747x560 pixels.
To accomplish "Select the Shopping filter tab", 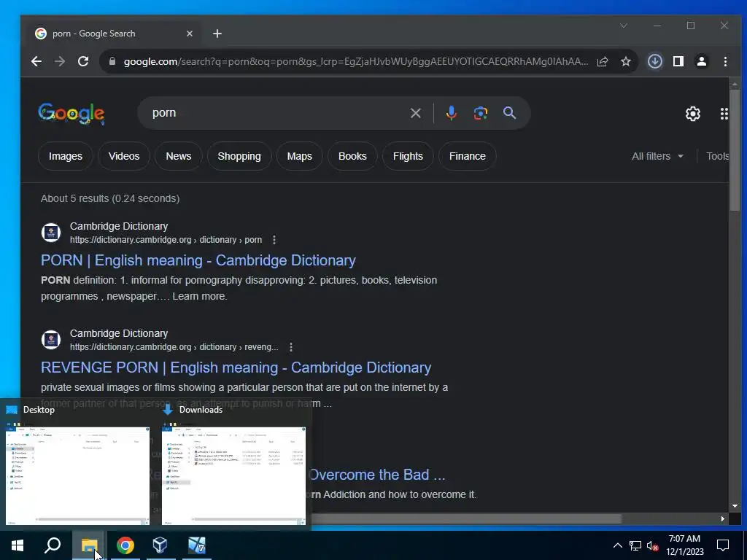I will [239, 156].
